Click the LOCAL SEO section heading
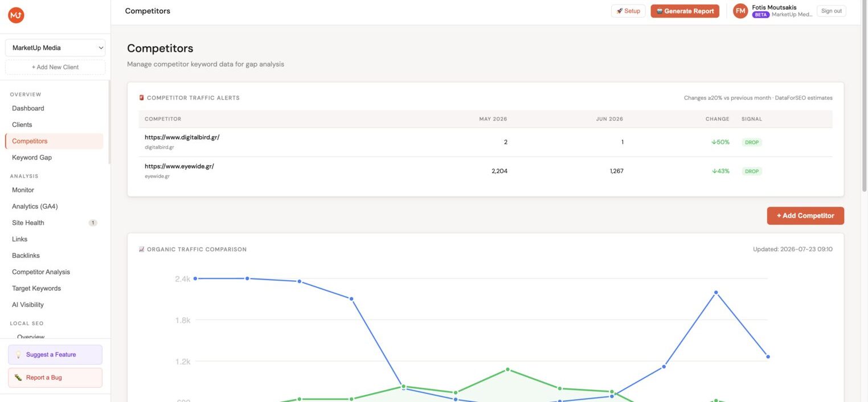Image resolution: width=868 pixels, height=402 pixels. tap(27, 323)
